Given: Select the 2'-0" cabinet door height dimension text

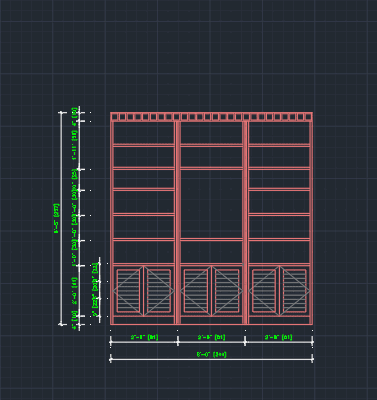Looking at the screenshot, I should click(75, 291).
